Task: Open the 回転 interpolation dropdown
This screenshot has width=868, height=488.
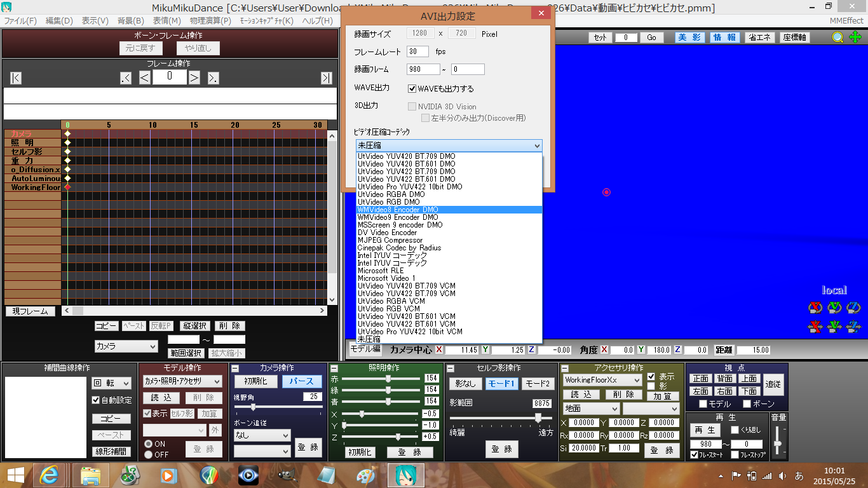Action: click(111, 383)
